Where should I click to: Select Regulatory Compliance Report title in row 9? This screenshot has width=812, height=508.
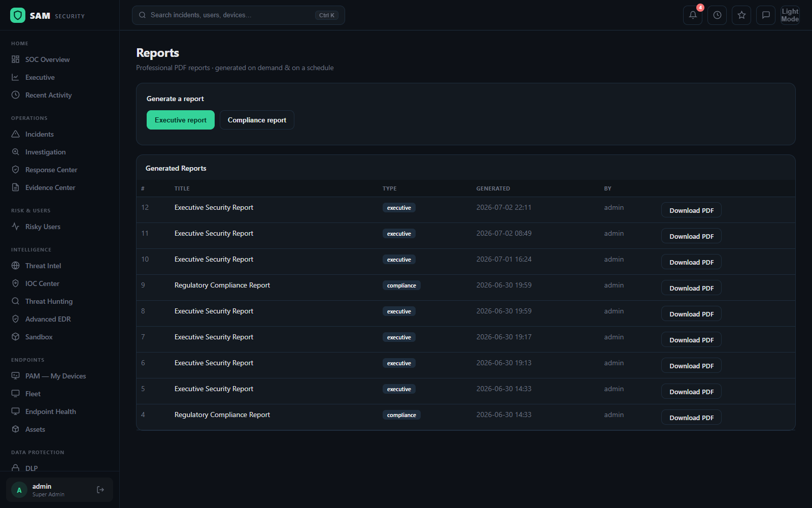pos(222,285)
